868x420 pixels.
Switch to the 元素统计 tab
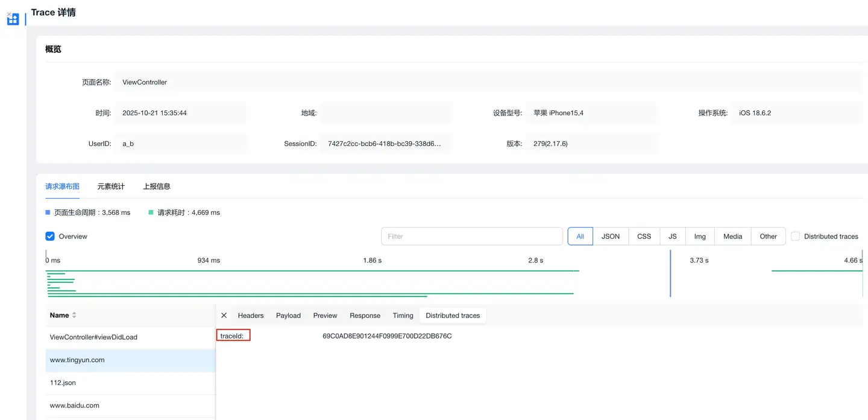pos(111,186)
